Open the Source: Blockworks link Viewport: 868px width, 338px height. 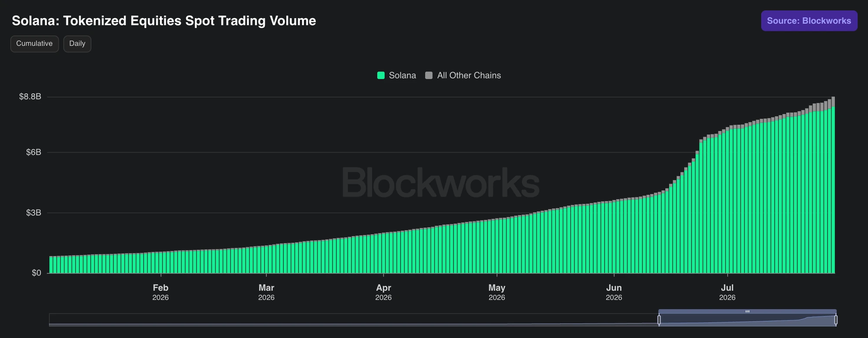809,21
